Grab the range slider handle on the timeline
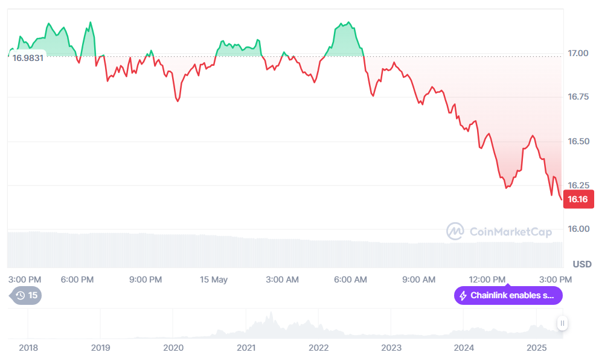 562,324
